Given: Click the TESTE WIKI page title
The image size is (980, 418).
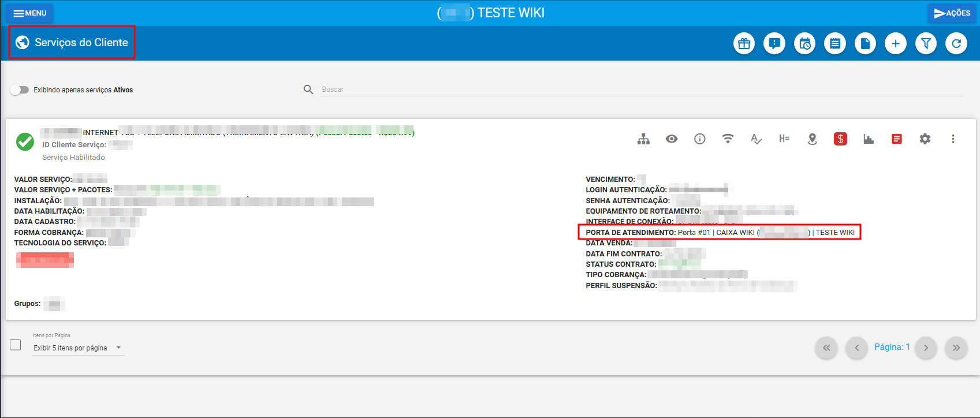Looking at the screenshot, I should 511,13.
